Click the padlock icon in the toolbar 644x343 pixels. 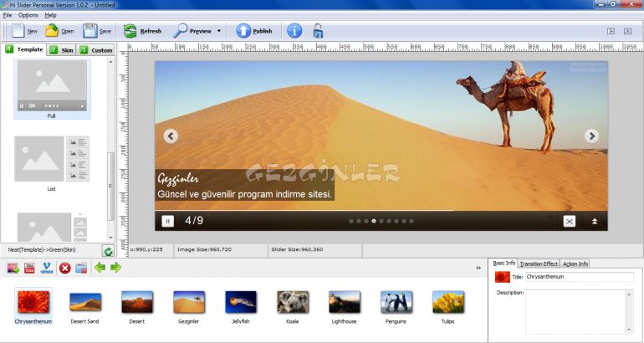318,31
